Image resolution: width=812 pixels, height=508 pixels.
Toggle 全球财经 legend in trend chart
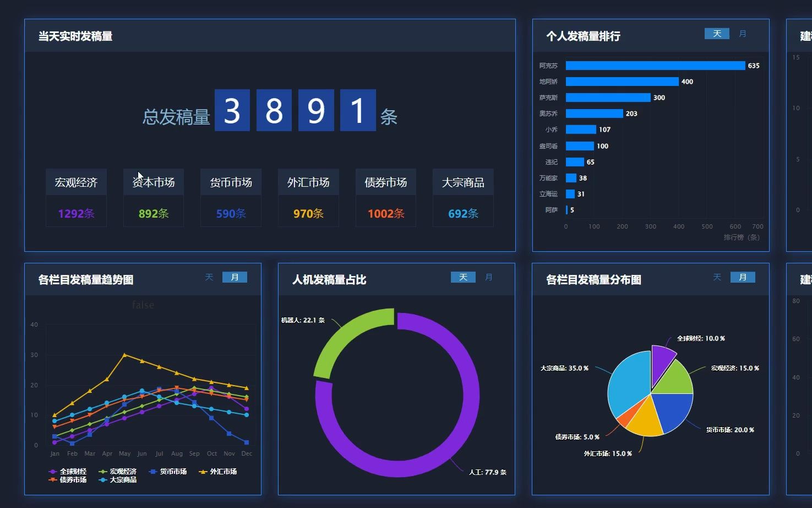click(68, 472)
